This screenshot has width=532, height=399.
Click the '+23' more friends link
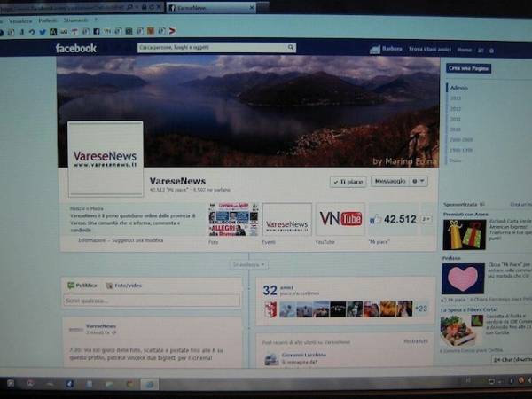point(421,309)
